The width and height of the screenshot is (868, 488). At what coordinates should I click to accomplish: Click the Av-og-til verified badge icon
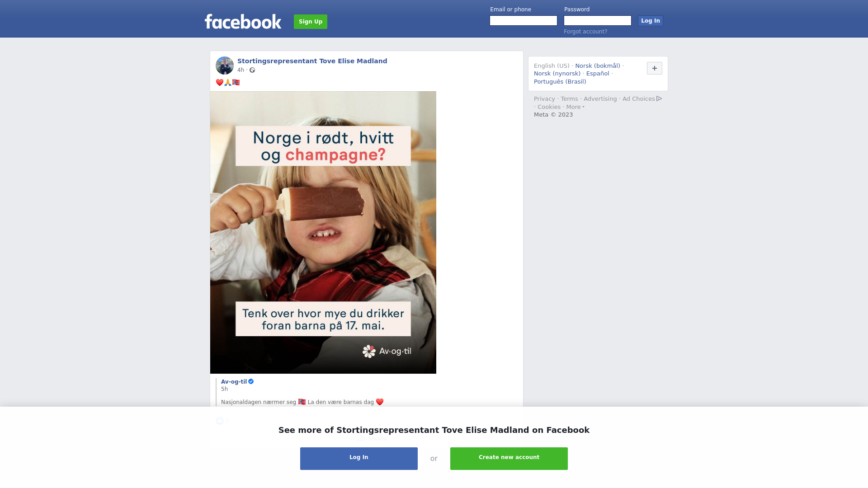(251, 381)
